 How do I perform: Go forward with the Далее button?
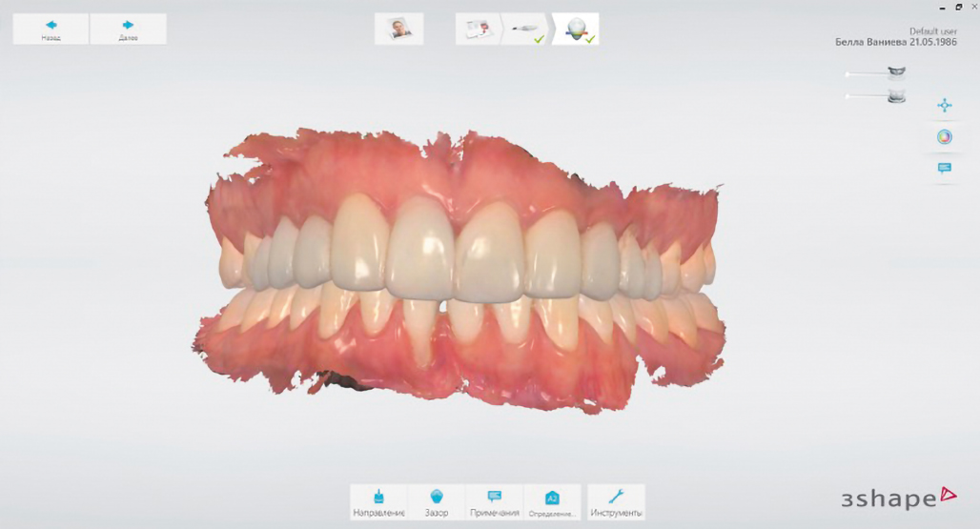128,29
